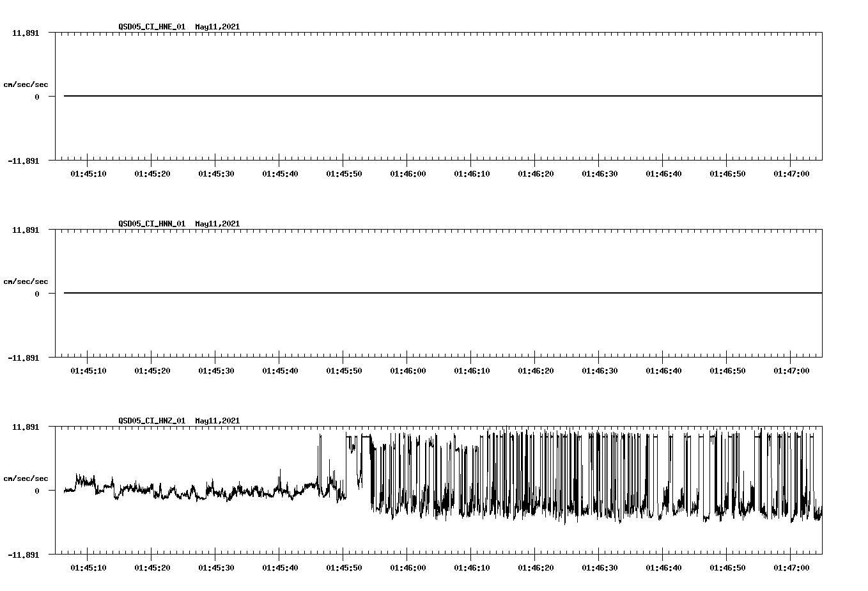Click the 01:46:00 time tick on middle axis

pyautogui.click(x=407, y=369)
